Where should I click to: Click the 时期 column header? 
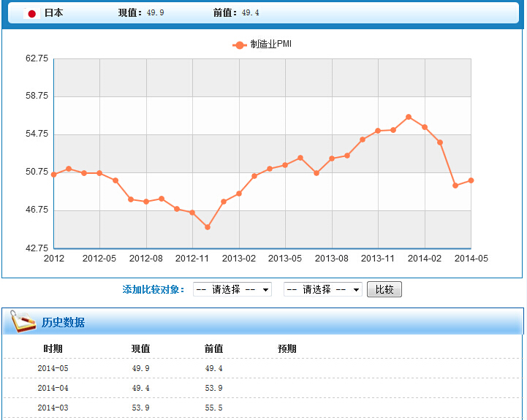[53, 348]
